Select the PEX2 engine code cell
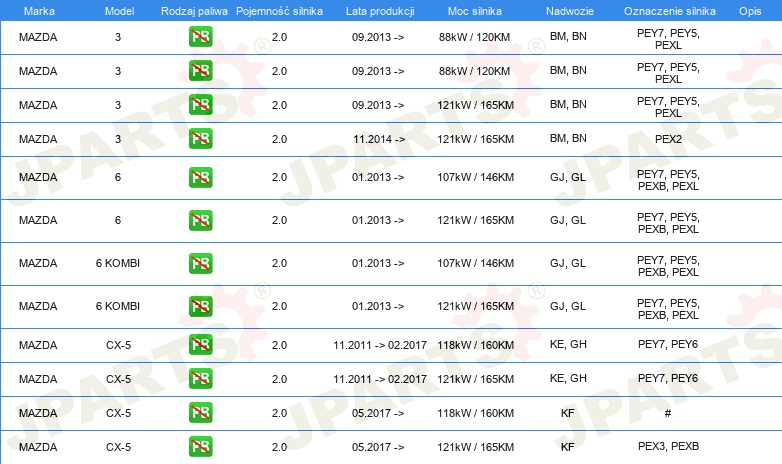 click(x=668, y=139)
